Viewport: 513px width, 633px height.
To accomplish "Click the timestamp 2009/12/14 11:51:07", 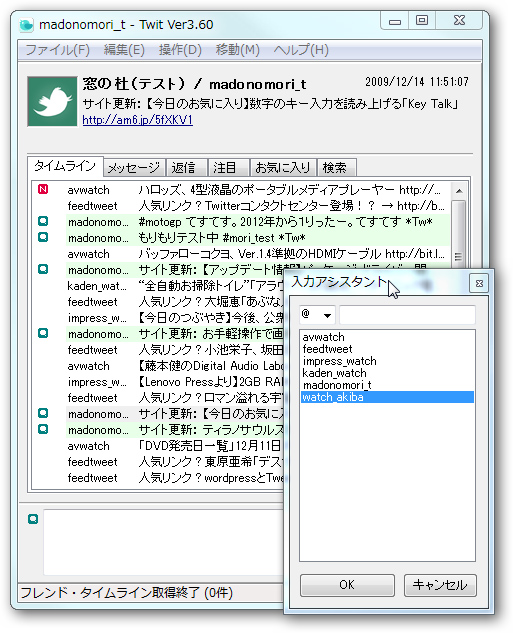I will [x=417, y=82].
